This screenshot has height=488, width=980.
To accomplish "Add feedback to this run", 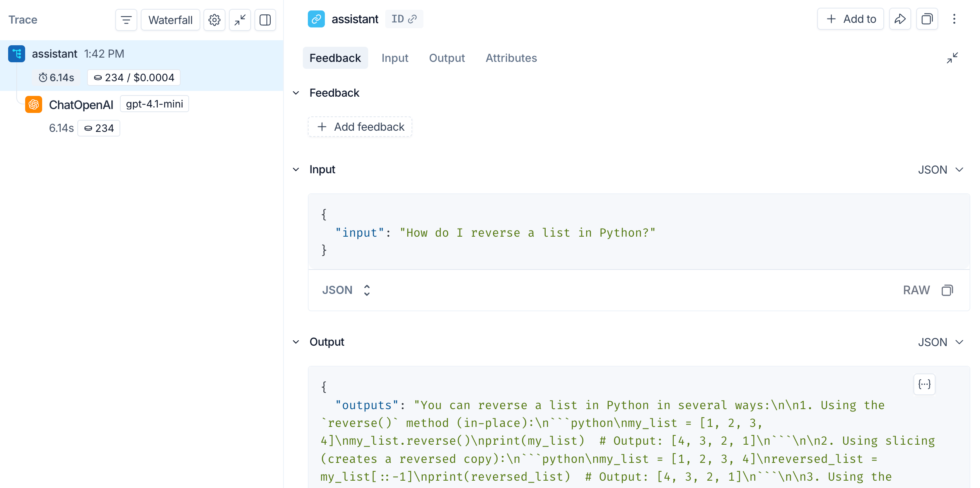I will click(360, 127).
